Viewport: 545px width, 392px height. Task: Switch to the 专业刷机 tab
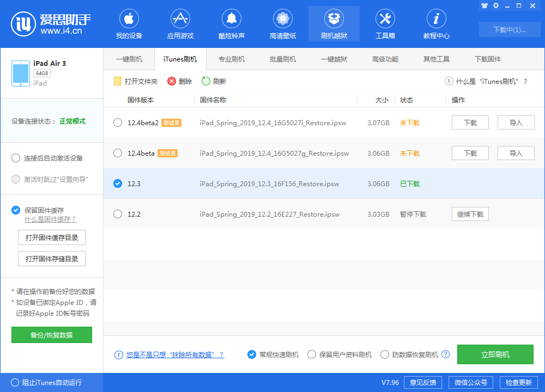(231, 58)
